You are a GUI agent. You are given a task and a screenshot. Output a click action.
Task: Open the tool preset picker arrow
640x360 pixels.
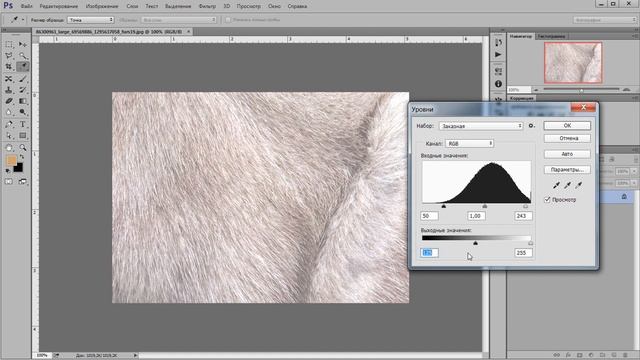pos(23,20)
